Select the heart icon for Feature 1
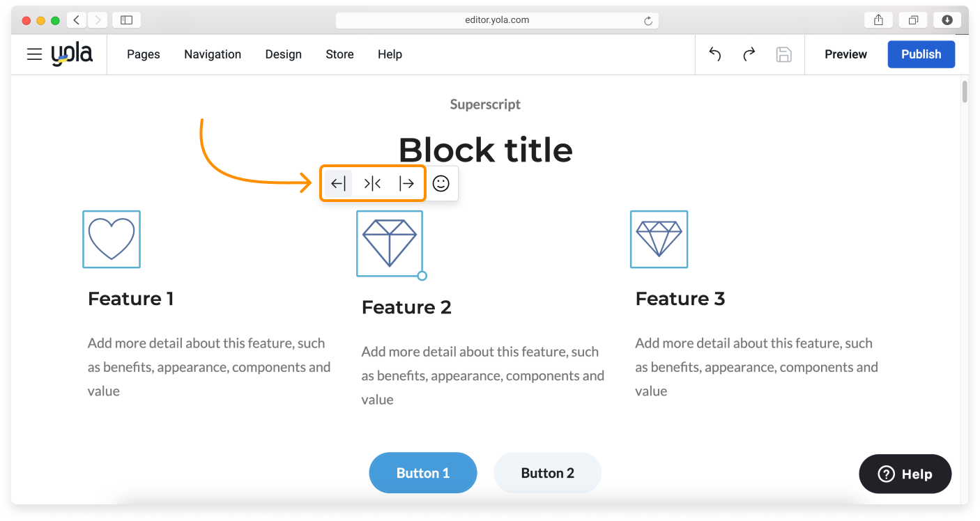The width and height of the screenshot is (980, 521). pos(112,239)
